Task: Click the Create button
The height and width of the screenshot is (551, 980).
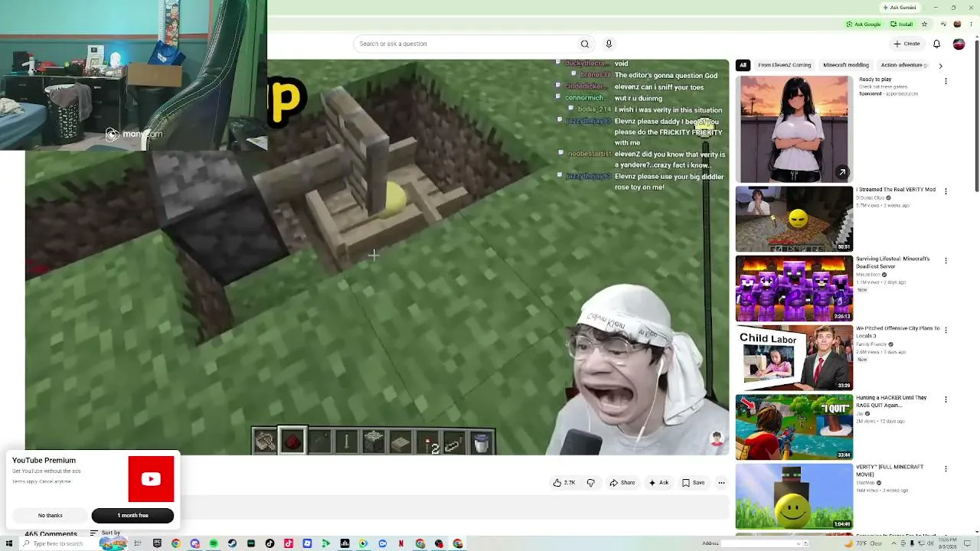Action: point(906,44)
